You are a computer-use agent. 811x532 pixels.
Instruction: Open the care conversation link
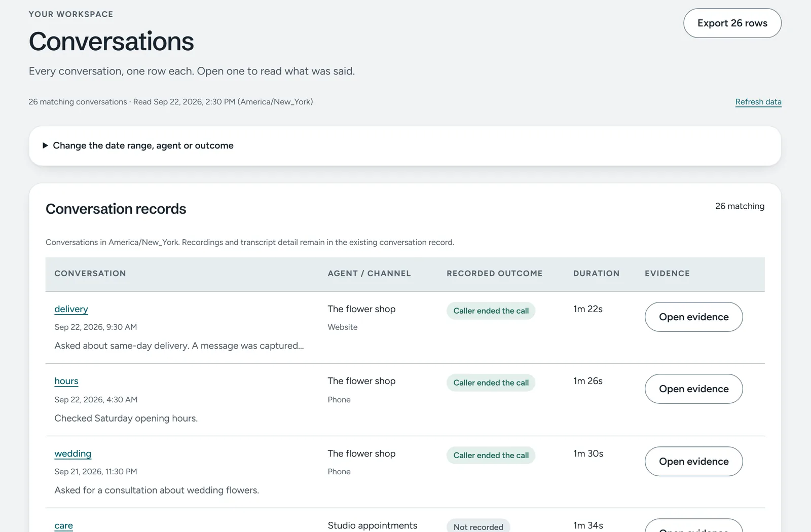64,525
